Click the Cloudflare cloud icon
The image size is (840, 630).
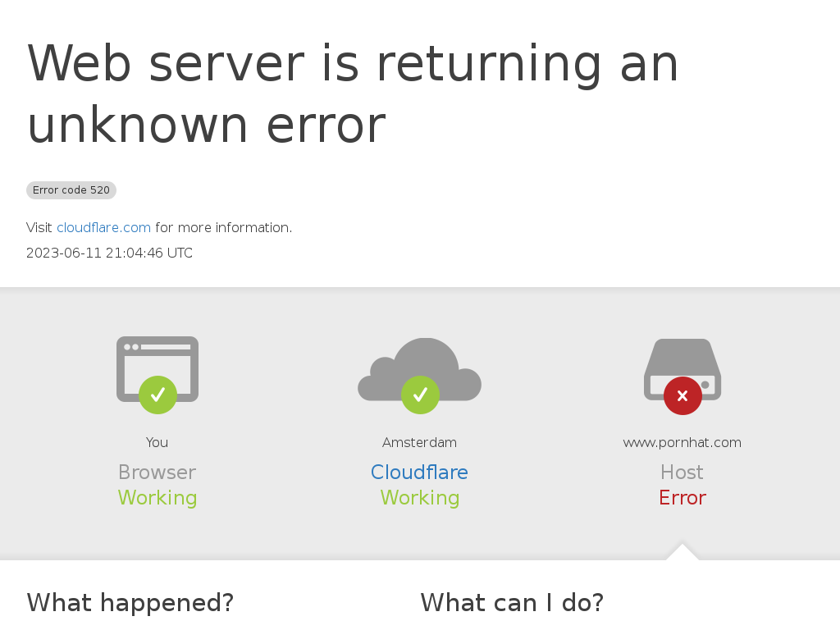[x=419, y=369]
